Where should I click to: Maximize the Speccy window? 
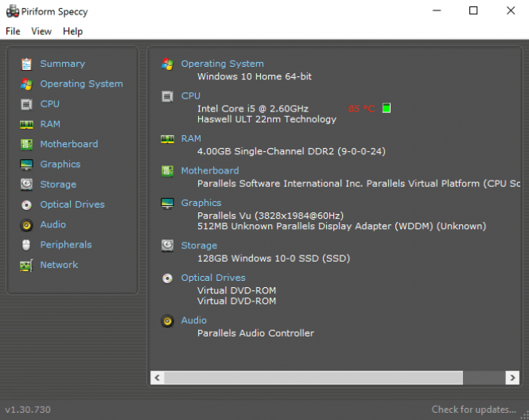pos(473,11)
